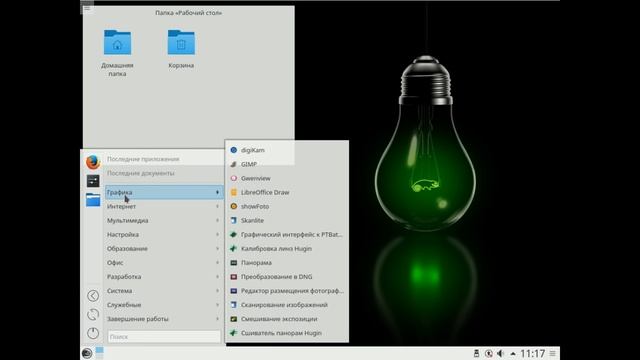The width and height of the screenshot is (640, 360).
Task: Launch showFoto via its icon
Action: [233, 207]
